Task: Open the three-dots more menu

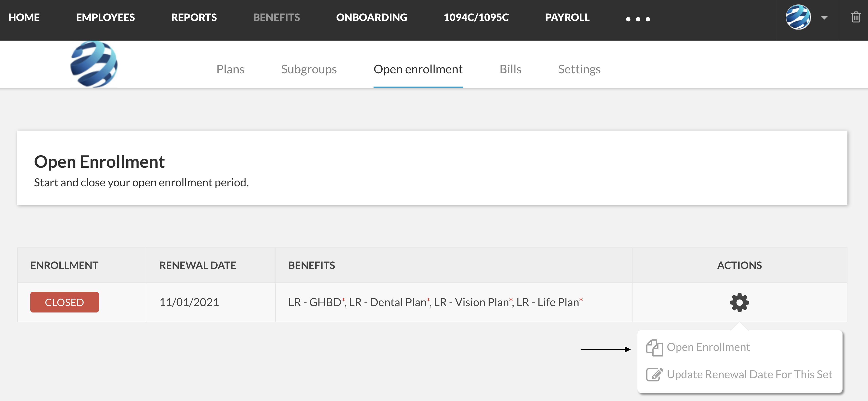Action: pos(637,19)
